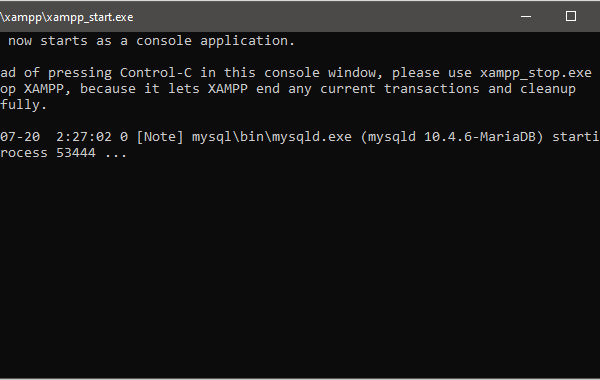This screenshot has width=600, height=380.
Task: Click the empty black console area below the output
Action: pos(300,268)
